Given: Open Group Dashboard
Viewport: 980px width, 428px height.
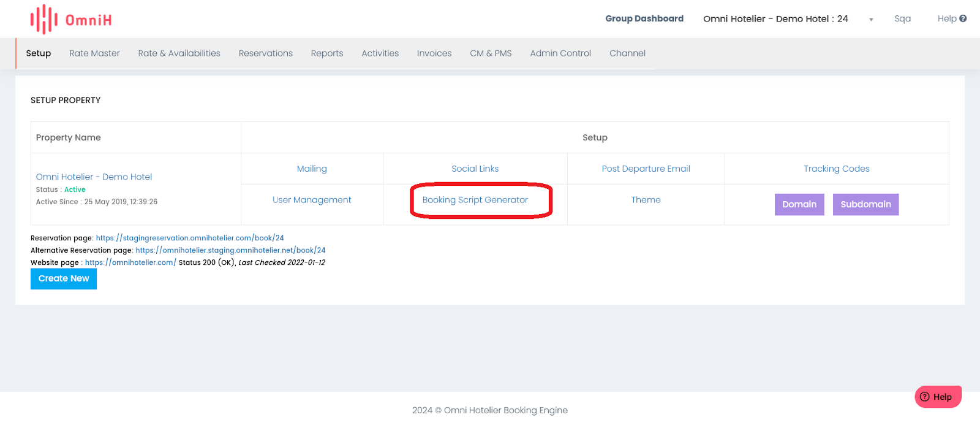Looking at the screenshot, I should pyautogui.click(x=644, y=18).
